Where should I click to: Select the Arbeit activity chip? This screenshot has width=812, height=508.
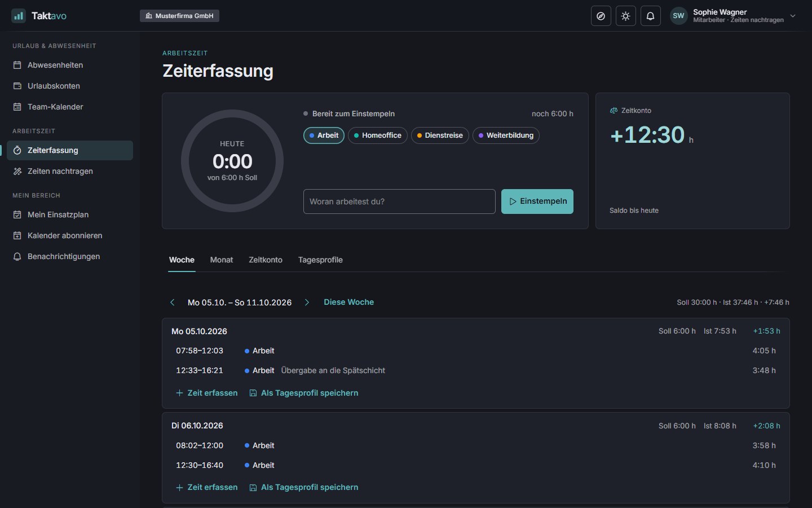324,135
